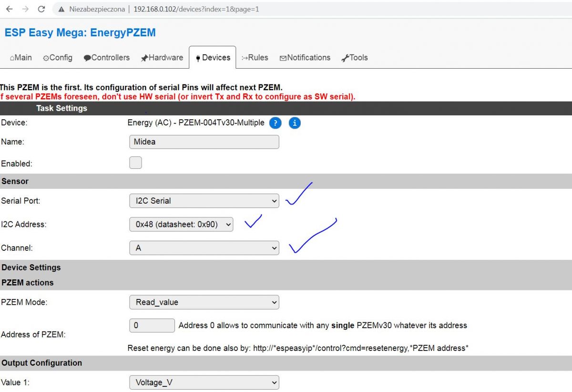Select the Devices tab
Screen dimensions: 572x392
[213, 58]
